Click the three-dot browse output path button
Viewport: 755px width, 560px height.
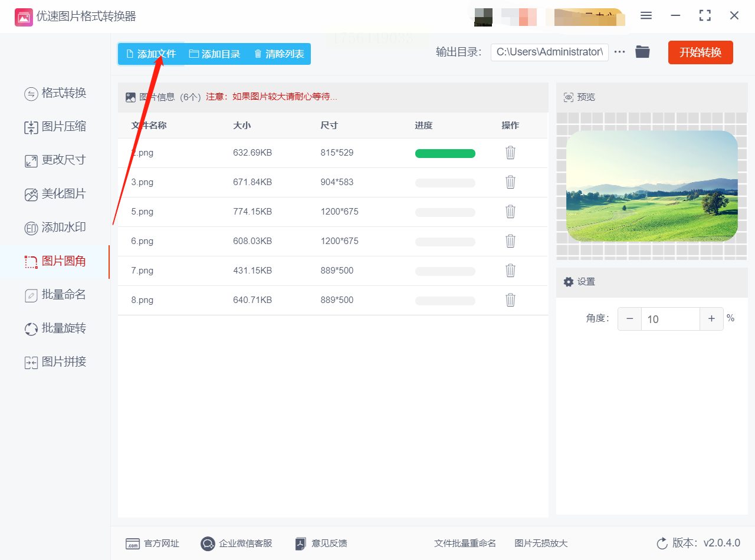point(619,52)
